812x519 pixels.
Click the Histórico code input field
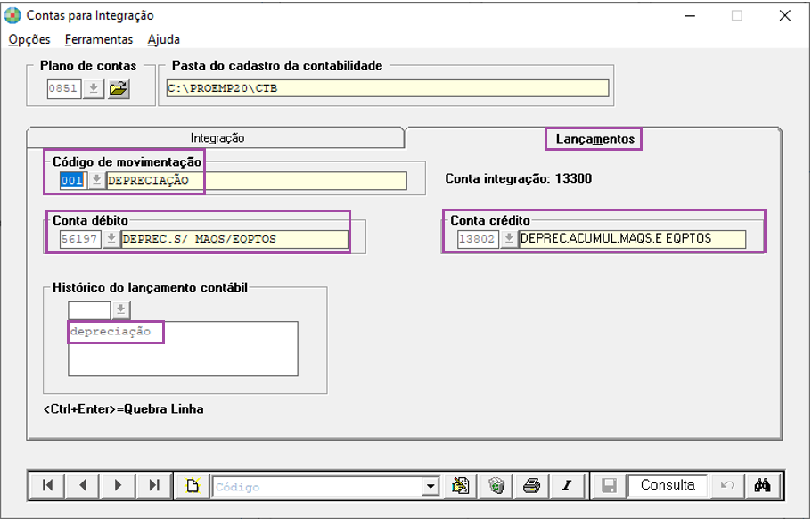[89, 310]
